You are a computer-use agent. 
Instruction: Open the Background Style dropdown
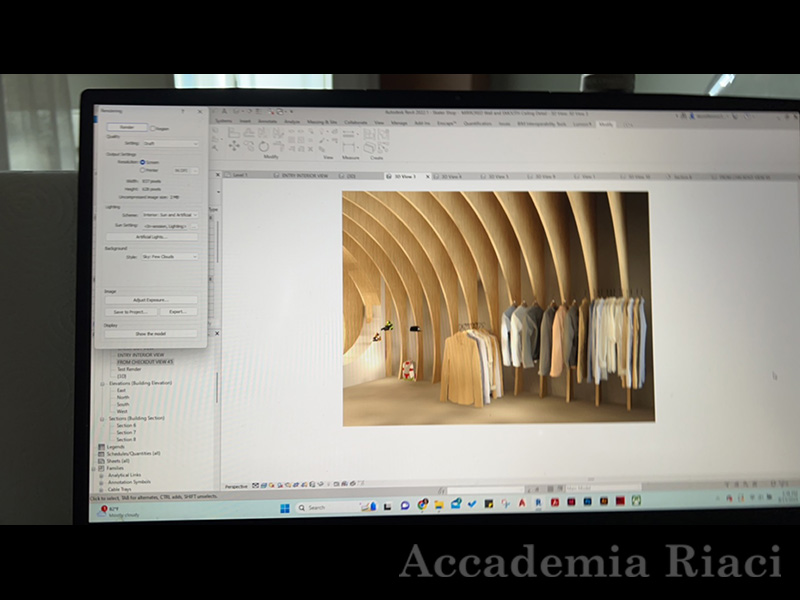click(170, 257)
